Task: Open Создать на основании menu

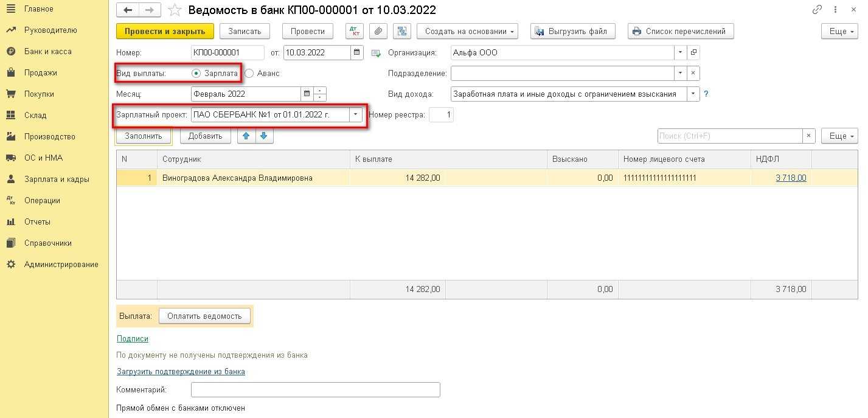Action: [x=467, y=32]
